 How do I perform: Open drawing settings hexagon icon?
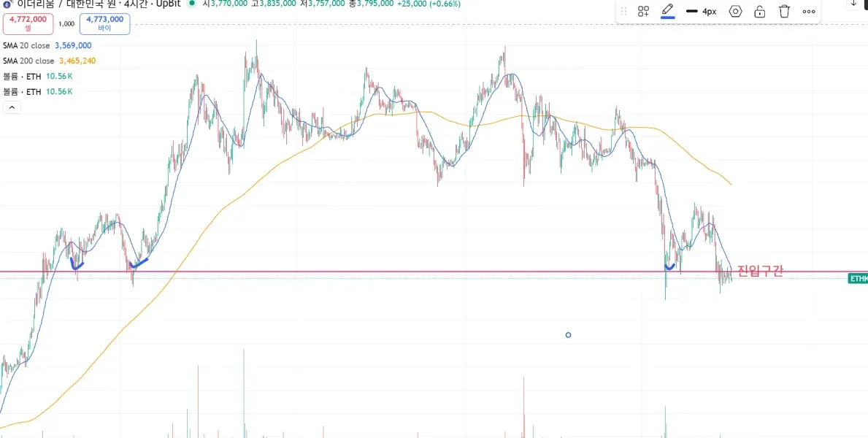[735, 12]
